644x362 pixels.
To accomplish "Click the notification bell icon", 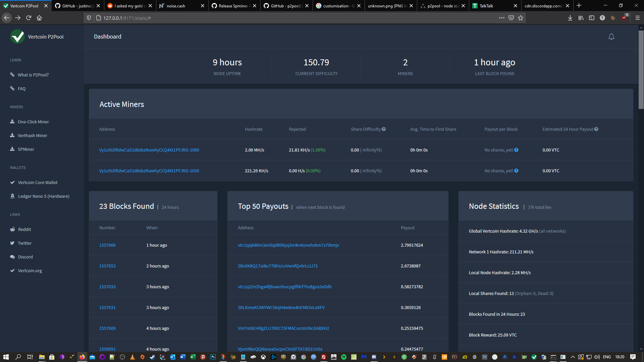I will pos(611,37).
